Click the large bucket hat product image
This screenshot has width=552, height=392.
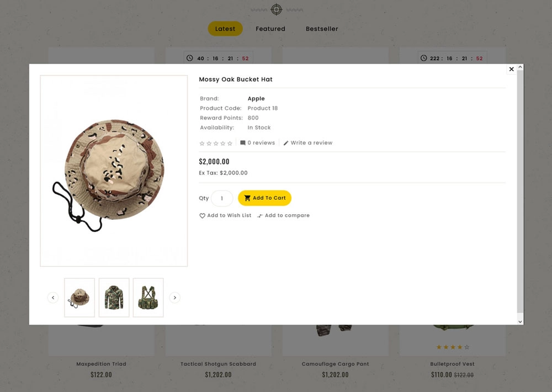[114, 171]
